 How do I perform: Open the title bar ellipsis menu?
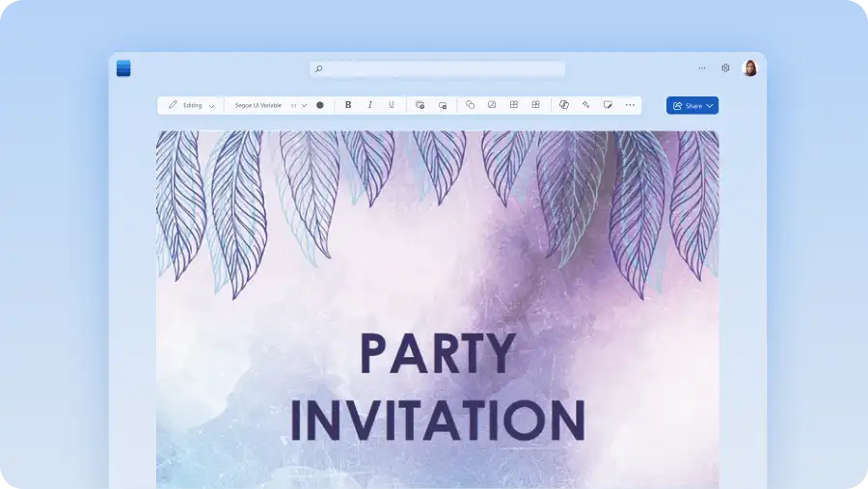(x=701, y=68)
